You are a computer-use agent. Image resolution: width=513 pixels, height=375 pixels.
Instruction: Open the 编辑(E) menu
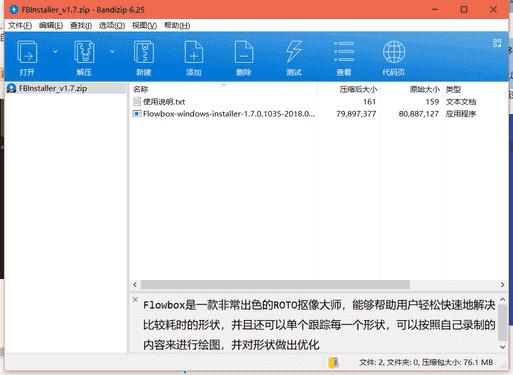[51, 26]
